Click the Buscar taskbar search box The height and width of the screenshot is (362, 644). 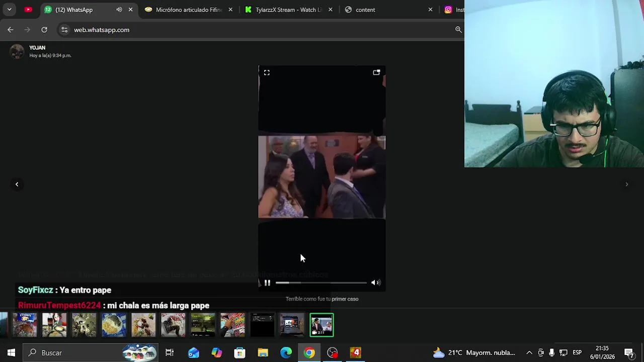[x=91, y=352]
